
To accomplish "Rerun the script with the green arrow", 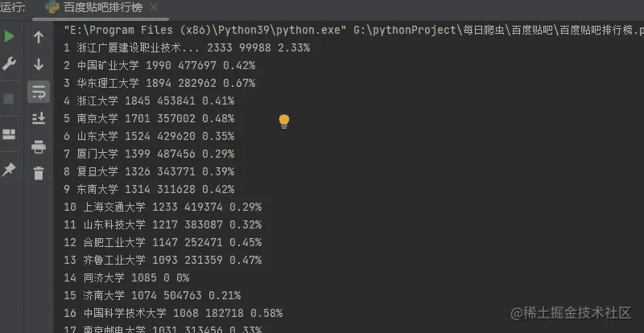I will point(10,36).
